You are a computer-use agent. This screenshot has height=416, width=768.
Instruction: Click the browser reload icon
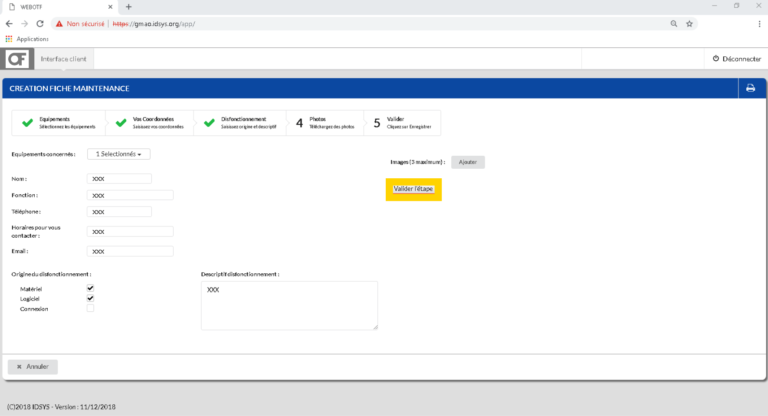(x=39, y=23)
